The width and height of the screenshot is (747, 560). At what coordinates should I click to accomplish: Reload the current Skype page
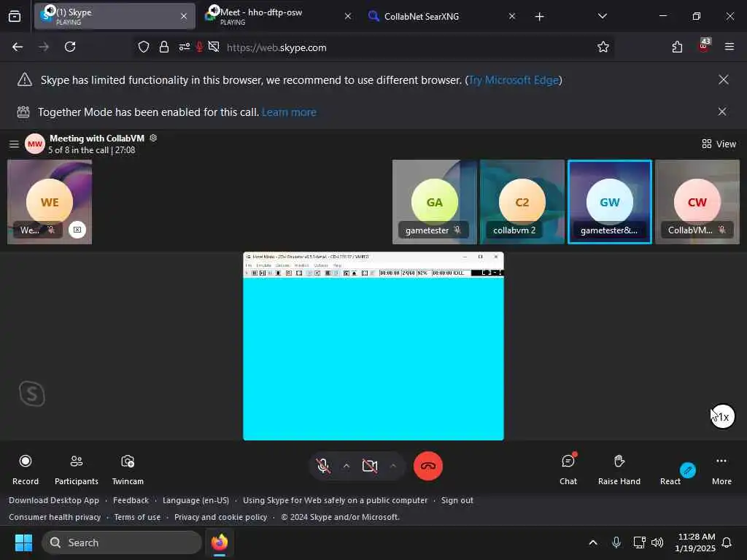pos(70,47)
